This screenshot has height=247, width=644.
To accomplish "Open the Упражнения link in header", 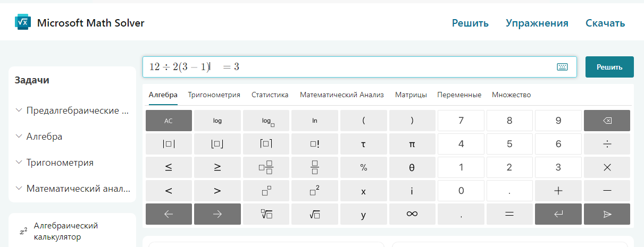I will 537,23.
